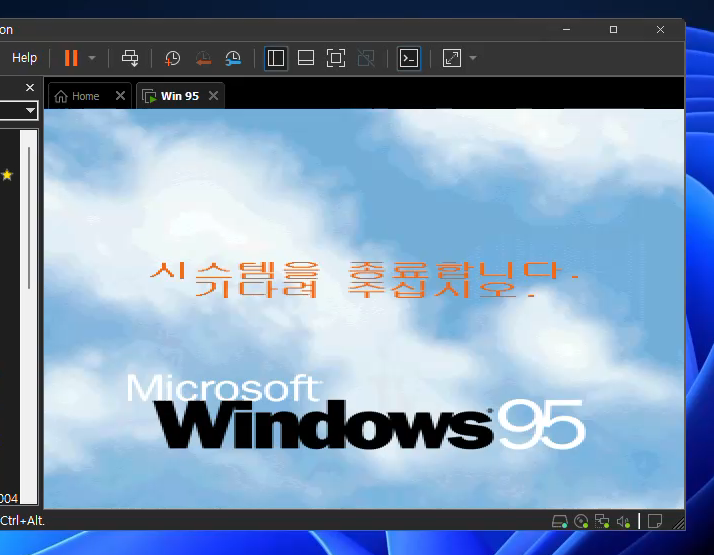Close the Home tab
This screenshot has width=714, height=555.
point(120,96)
